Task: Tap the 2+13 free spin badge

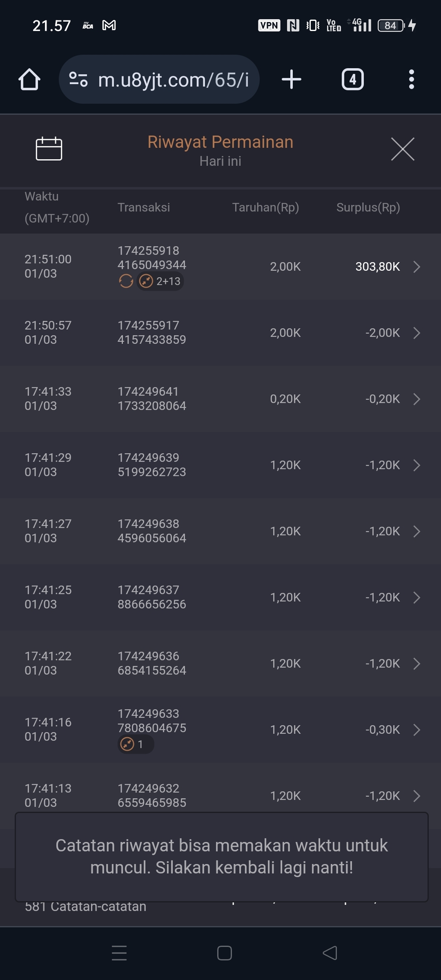Action: [160, 281]
